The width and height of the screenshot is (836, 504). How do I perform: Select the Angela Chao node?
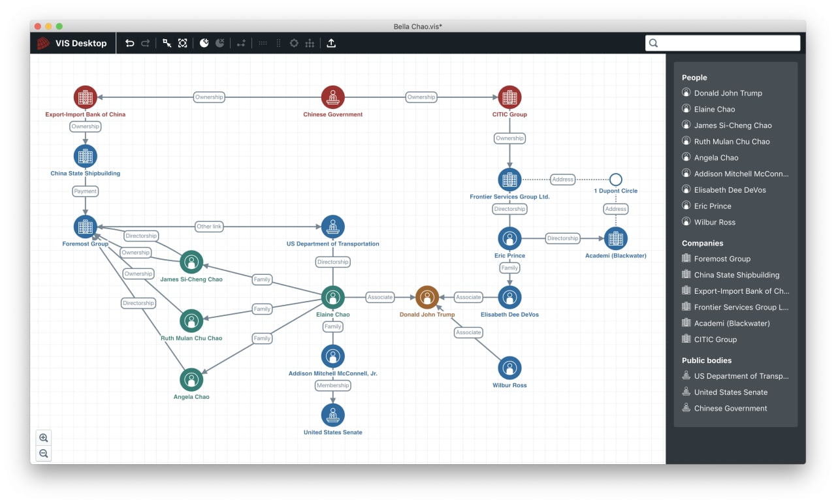191,379
